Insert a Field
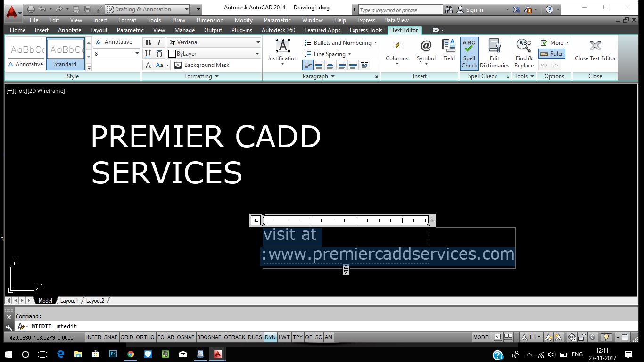The image size is (644, 362). [449, 50]
